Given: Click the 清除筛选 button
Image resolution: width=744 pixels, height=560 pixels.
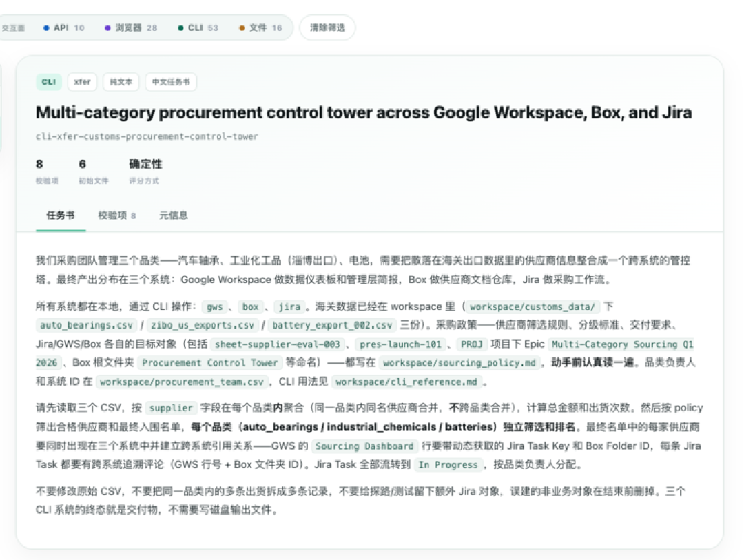Looking at the screenshot, I should click(327, 28).
